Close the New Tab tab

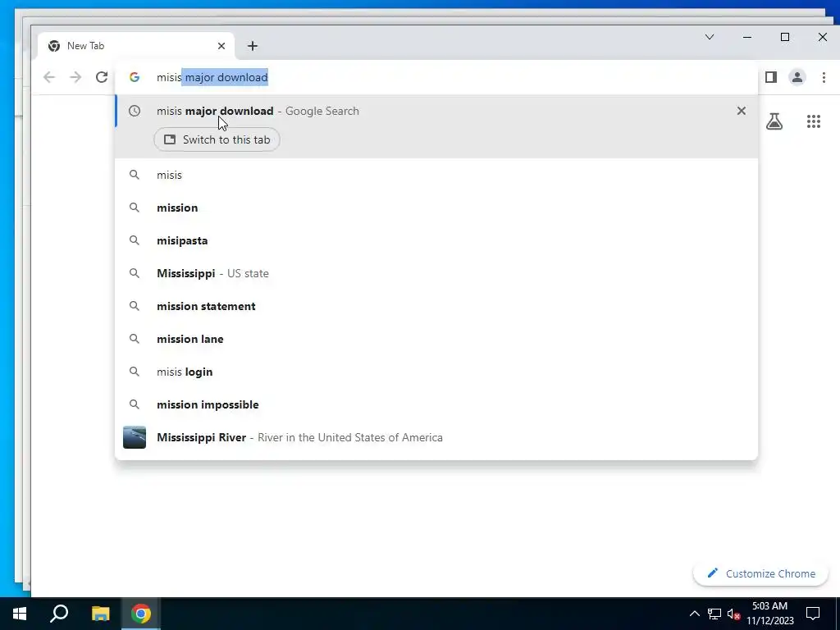pyautogui.click(x=221, y=46)
